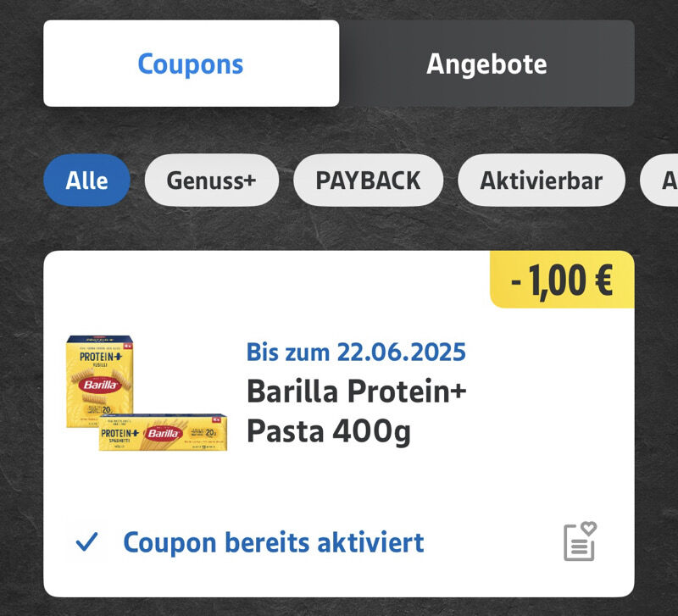678x616 pixels.
Task: Tap the heart on the list icon
Action: coord(588,528)
